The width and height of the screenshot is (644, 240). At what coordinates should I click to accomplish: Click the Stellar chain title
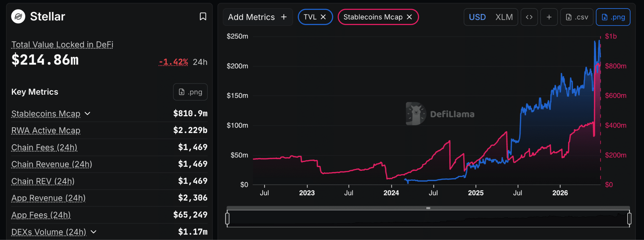point(47,17)
